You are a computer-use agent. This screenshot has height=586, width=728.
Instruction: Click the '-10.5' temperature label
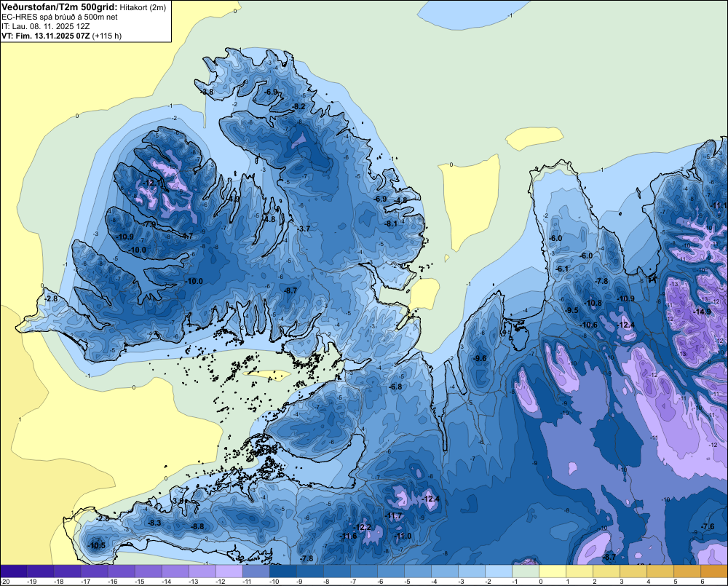point(97,546)
